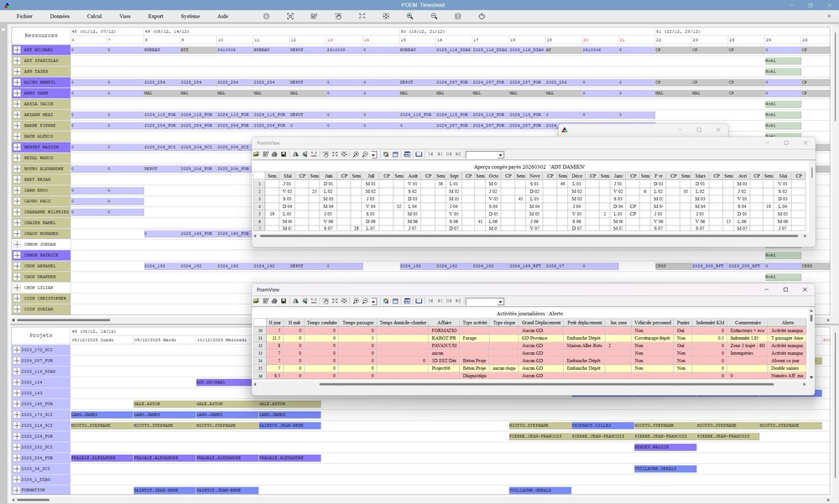Click zoom-out magnifier in lower PoemView toolbar
Screen dimensions: 839x504
(x=365, y=301)
